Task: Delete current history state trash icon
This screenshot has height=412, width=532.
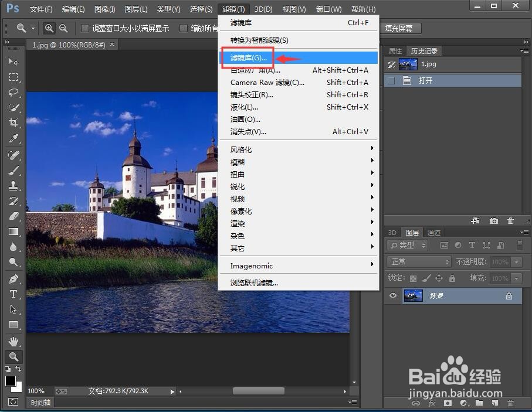Action: (x=510, y=221)
